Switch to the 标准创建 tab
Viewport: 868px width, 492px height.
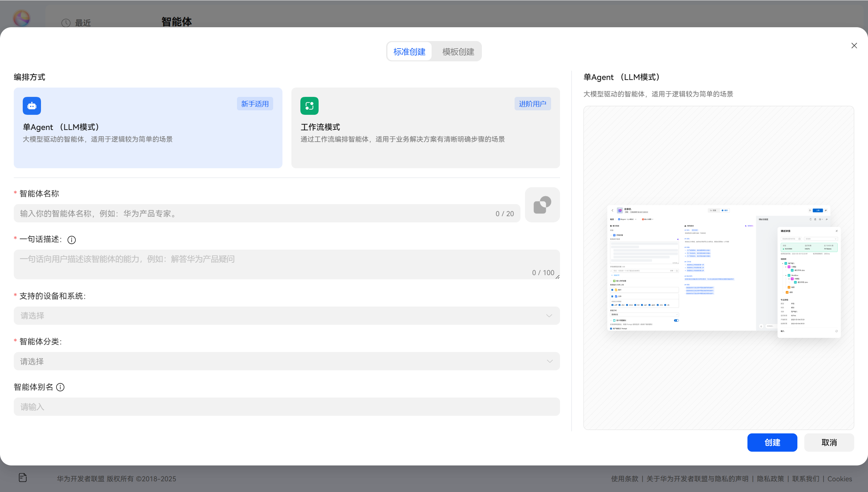409,52
